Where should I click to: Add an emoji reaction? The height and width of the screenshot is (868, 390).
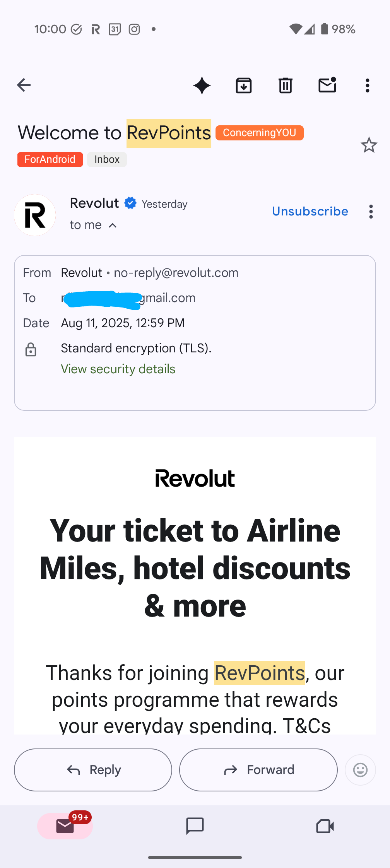pos(360,770)
